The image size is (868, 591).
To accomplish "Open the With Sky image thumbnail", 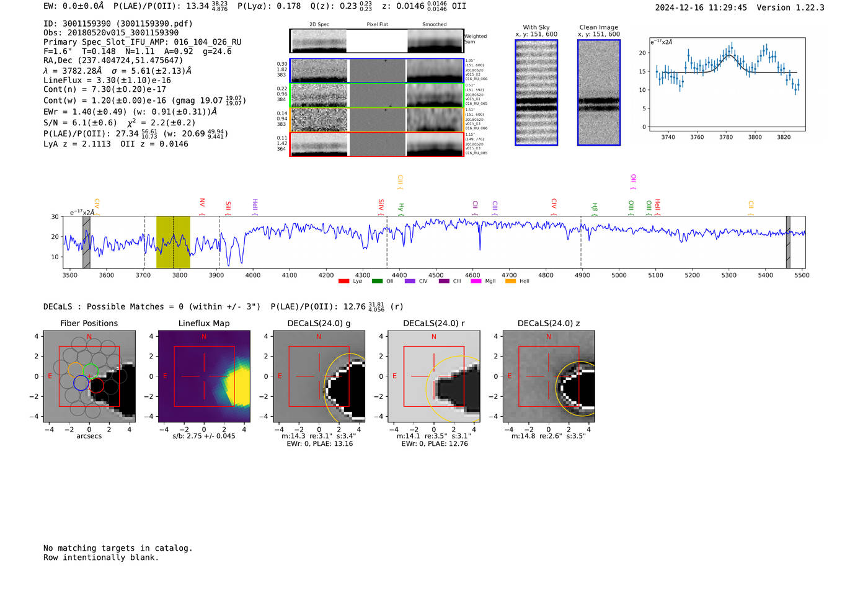I will [x=536, y=92].
